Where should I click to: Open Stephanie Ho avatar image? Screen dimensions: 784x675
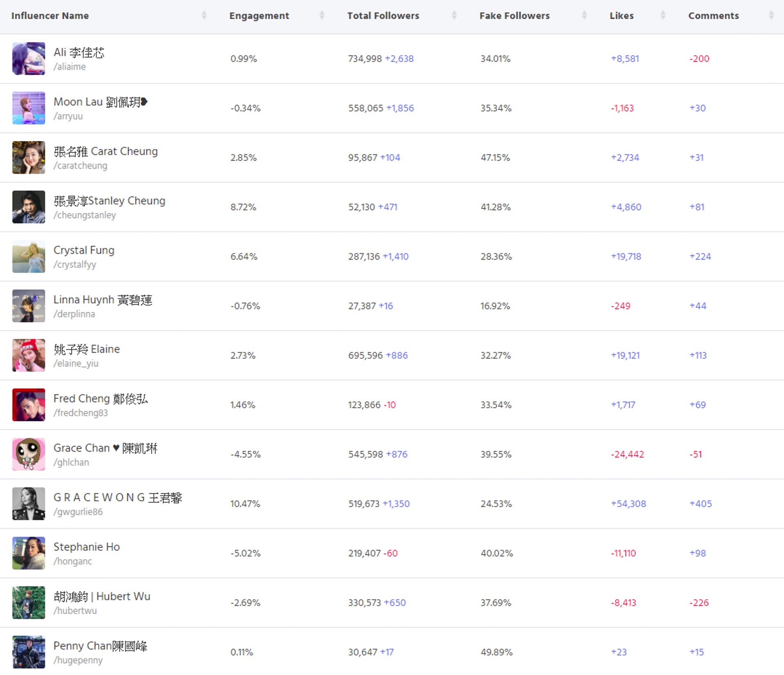pyautogui.click(x=29, y=553)
